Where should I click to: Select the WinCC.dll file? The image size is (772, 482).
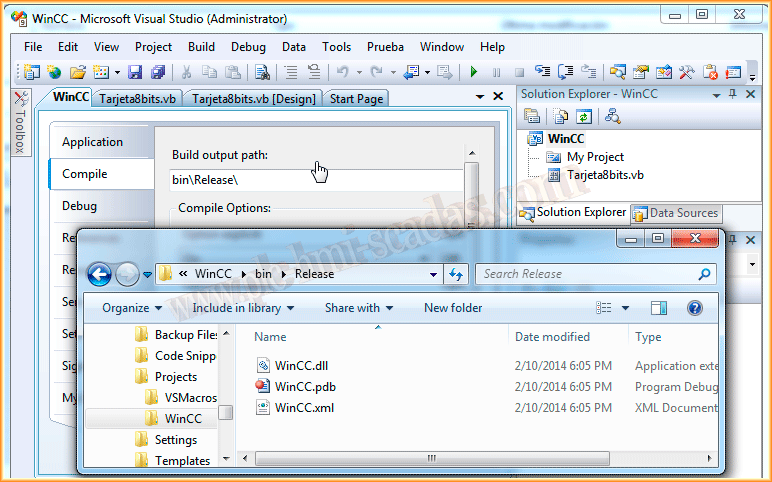(301, 366)
